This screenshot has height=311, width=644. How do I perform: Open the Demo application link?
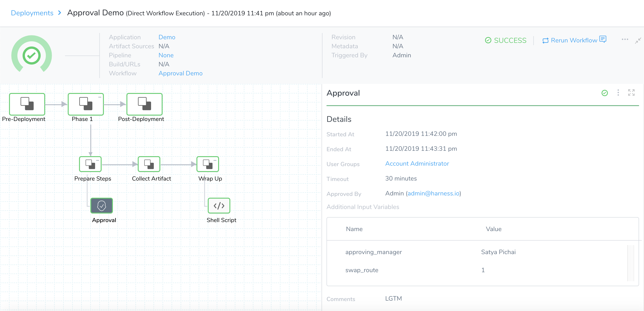(167, 37)
